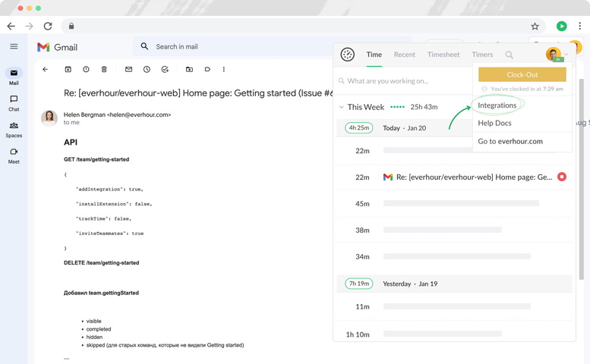Select the 11m time entry
Image resolution: width=590 pixels, height=364 pixels.
coord(454,306)
